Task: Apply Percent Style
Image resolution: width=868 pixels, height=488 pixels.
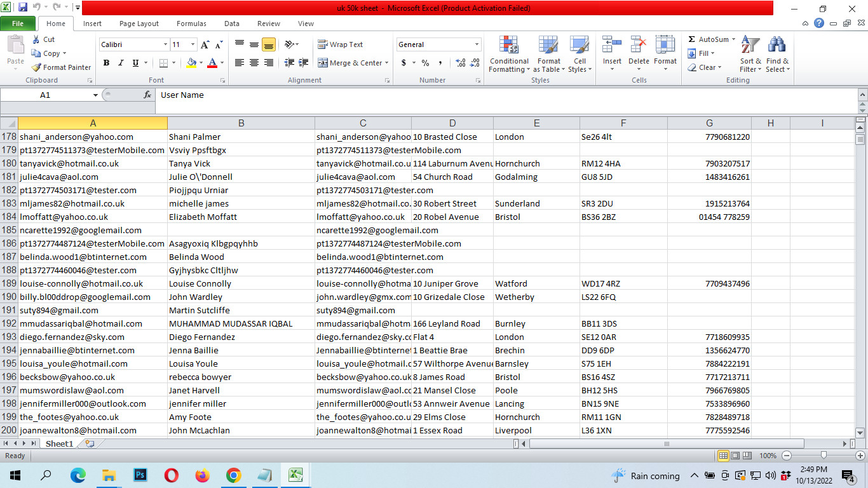Action: click(x=425, y=63)
